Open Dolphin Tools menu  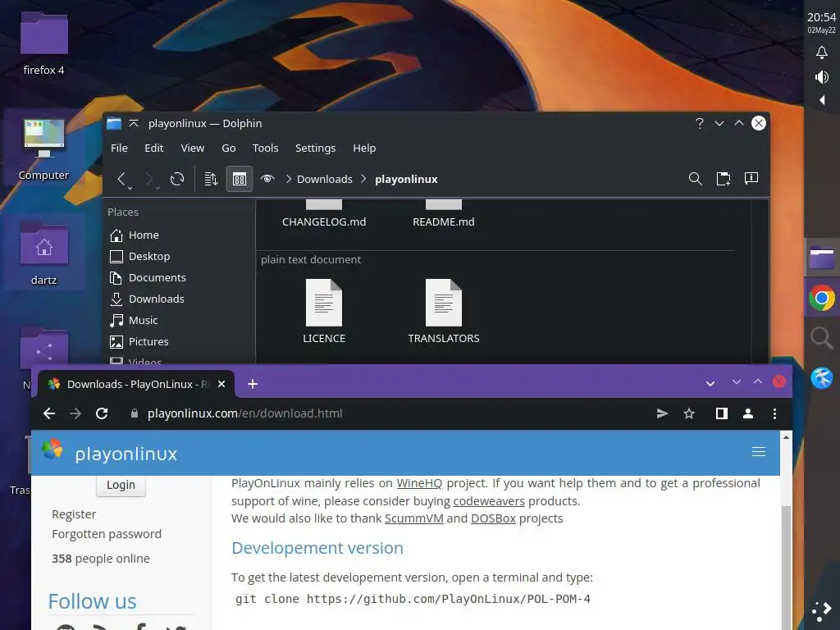click(x=265, y=148)
